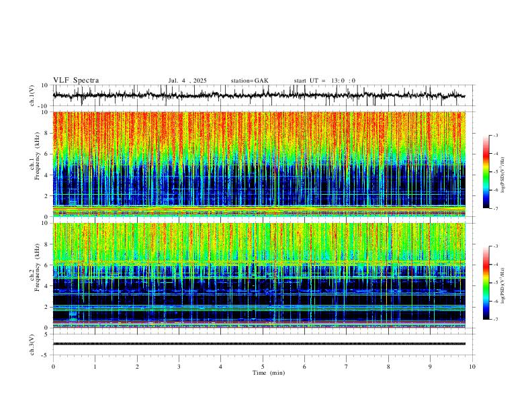Viewport: 532px width, 411px height.
Task: Click the "VLF Spectra" plot title
Action: [76, 81]
